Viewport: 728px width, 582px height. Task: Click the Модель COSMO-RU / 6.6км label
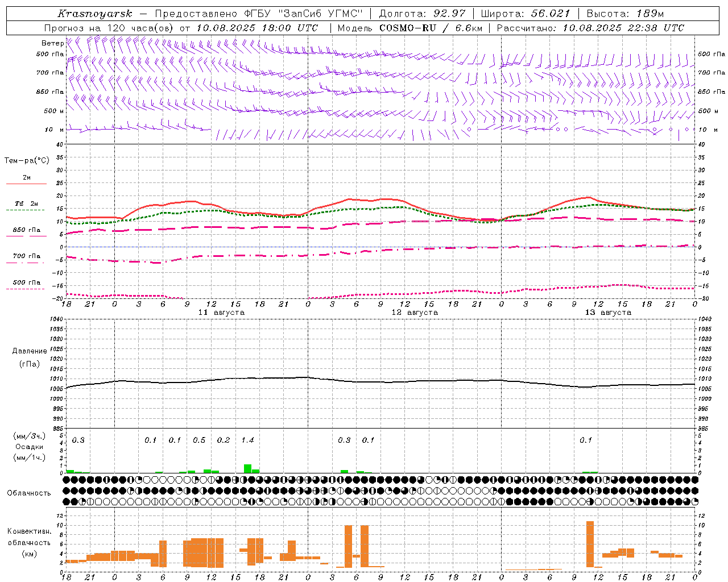click(x=410, y=28)
